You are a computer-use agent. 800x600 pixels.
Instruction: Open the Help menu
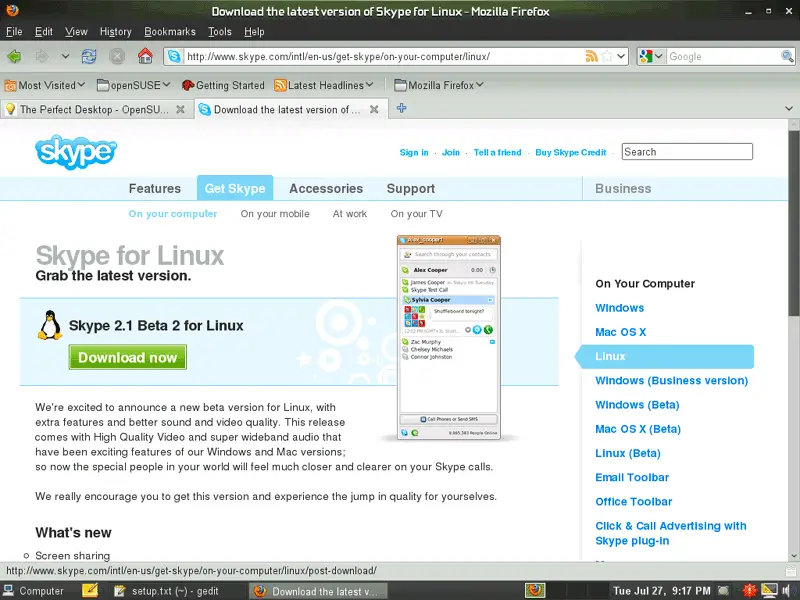(254, 32)
